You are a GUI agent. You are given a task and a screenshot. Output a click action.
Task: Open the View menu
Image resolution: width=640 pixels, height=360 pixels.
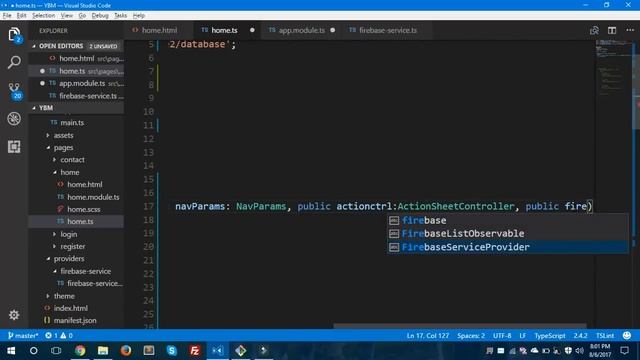tap(67, 16)
